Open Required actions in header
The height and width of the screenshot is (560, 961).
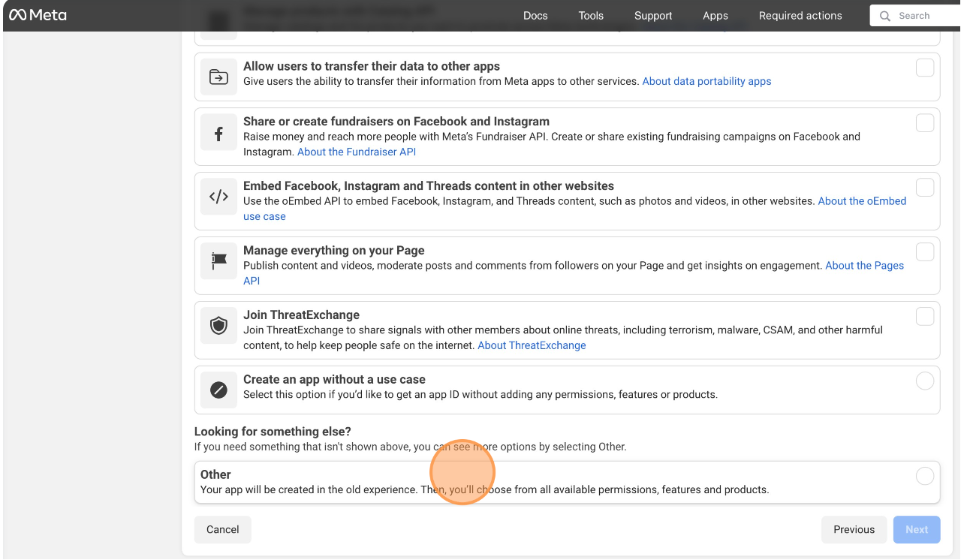(x=800, y=16)
